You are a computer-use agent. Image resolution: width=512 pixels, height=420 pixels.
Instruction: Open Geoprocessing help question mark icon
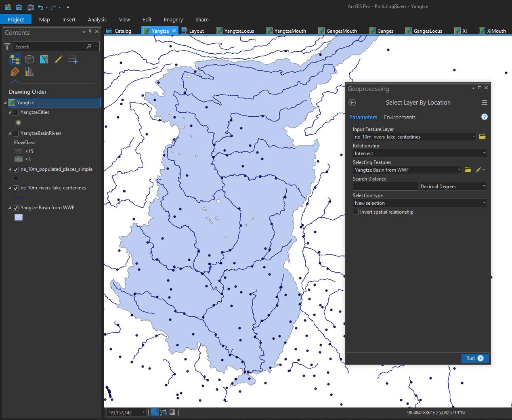pos(484,117)
